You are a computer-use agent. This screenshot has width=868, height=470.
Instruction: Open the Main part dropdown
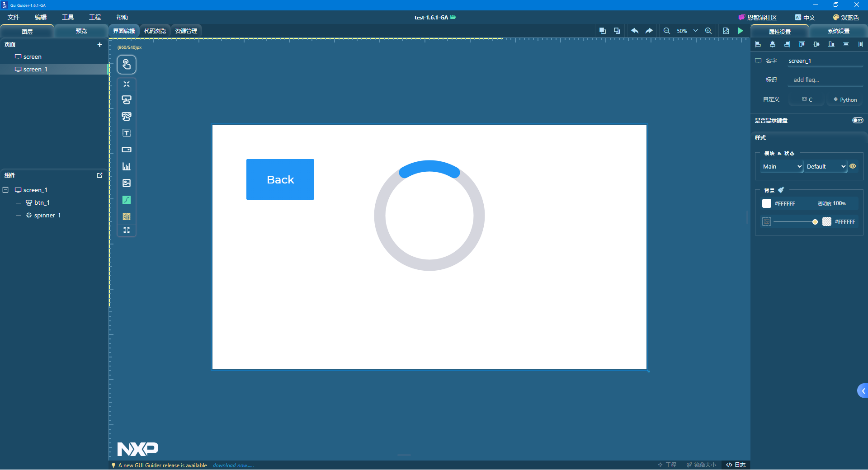click(782, 166)
